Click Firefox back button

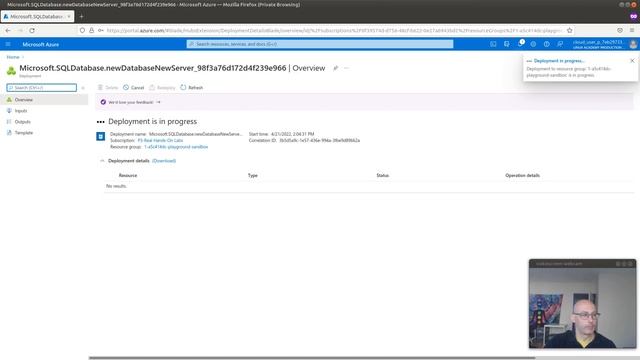8,31
